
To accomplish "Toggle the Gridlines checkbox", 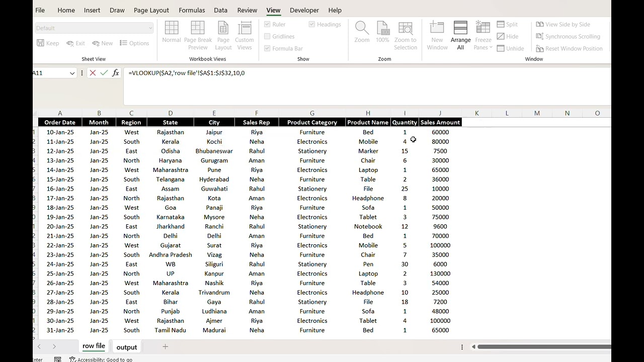I will pyautogui.click(x=267, y=36).
